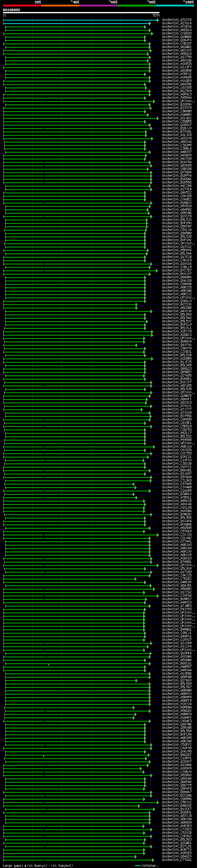Select hit label UniRef100_A0R3E3
This screenshot has width=197, height=868.
(177, 826)
